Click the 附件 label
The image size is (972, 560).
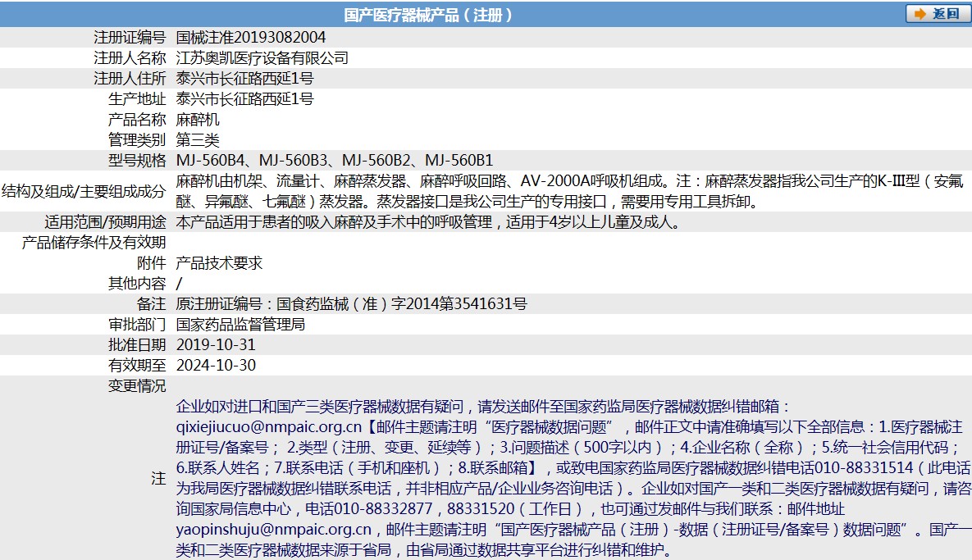coord(151,262)
